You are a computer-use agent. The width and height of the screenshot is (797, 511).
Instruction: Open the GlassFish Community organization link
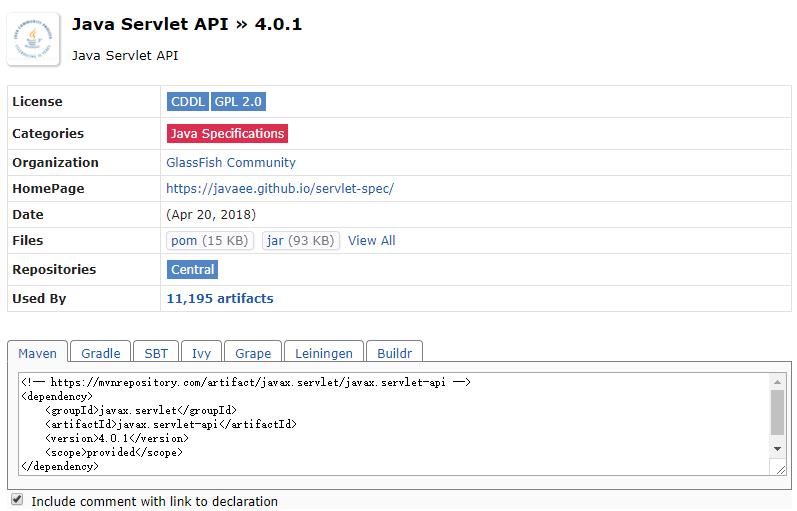click(231, 162)
